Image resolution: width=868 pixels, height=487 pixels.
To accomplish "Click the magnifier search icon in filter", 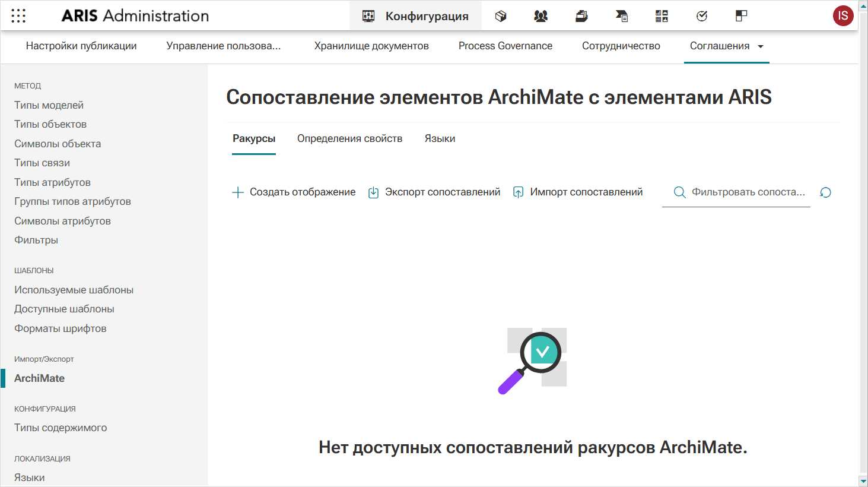I will (680, 192).
